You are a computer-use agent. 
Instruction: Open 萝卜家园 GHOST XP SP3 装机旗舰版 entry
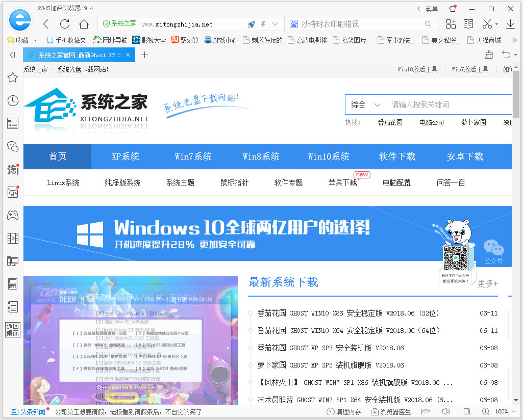click(331, 365)
